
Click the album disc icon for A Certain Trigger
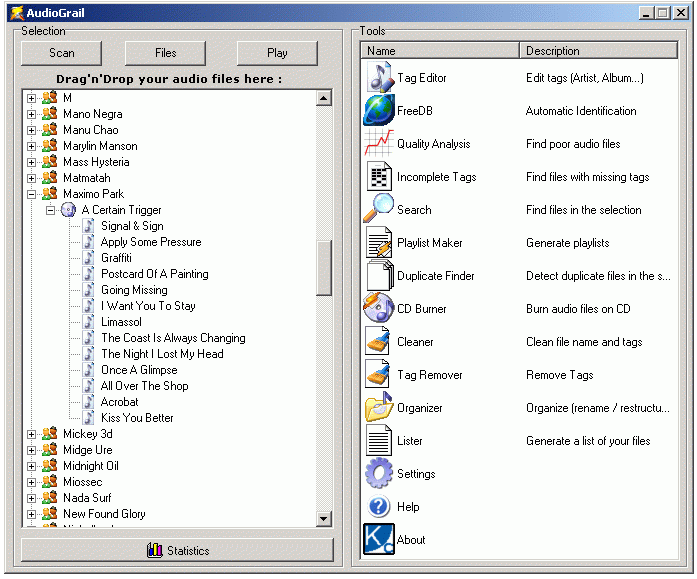[x=68, y=210]
